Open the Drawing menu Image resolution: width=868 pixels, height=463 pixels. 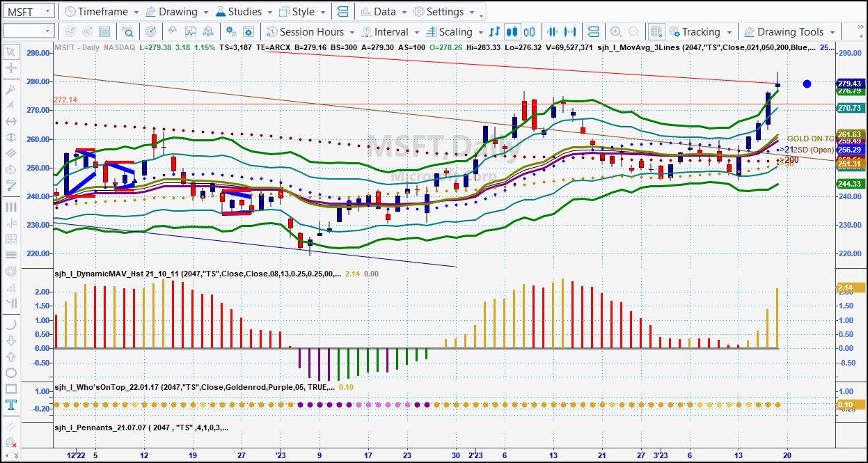tap(177, 12)
